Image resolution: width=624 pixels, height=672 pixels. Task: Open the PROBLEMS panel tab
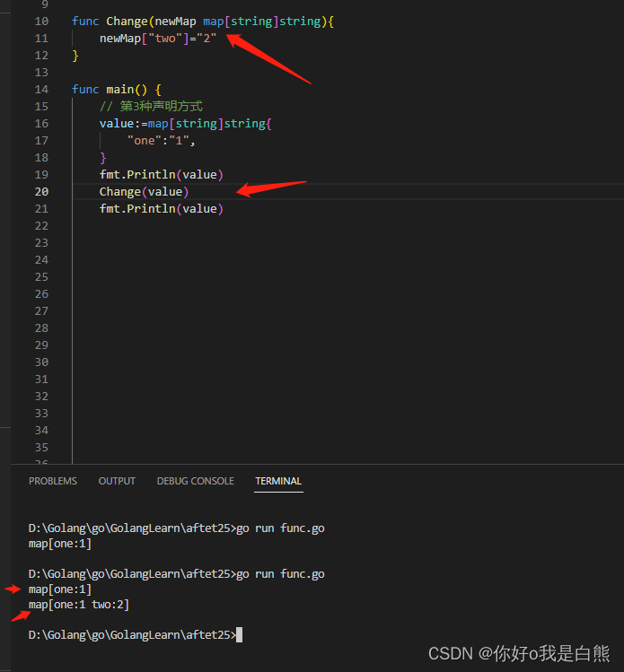click(53, 481)
